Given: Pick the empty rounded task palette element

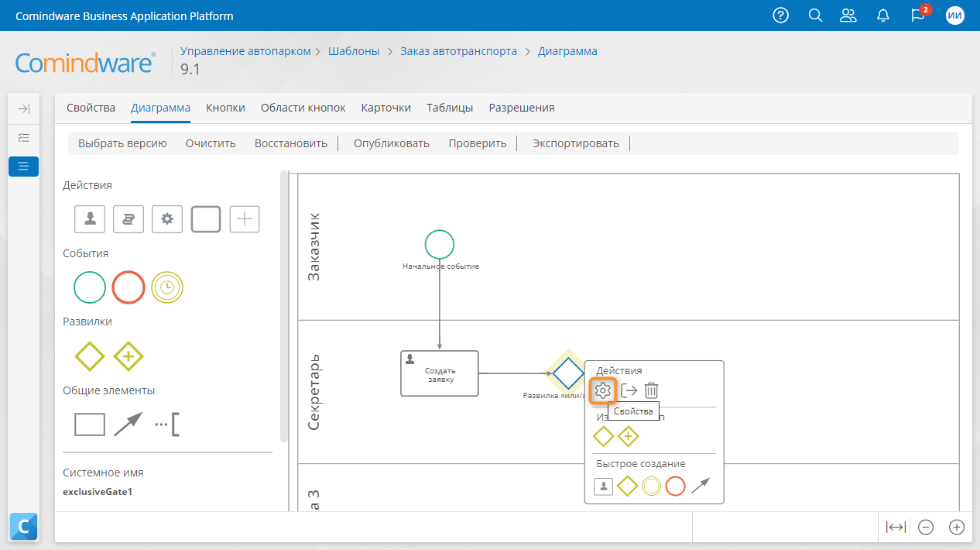Looking at the screenshot, I should coord(206,219).
